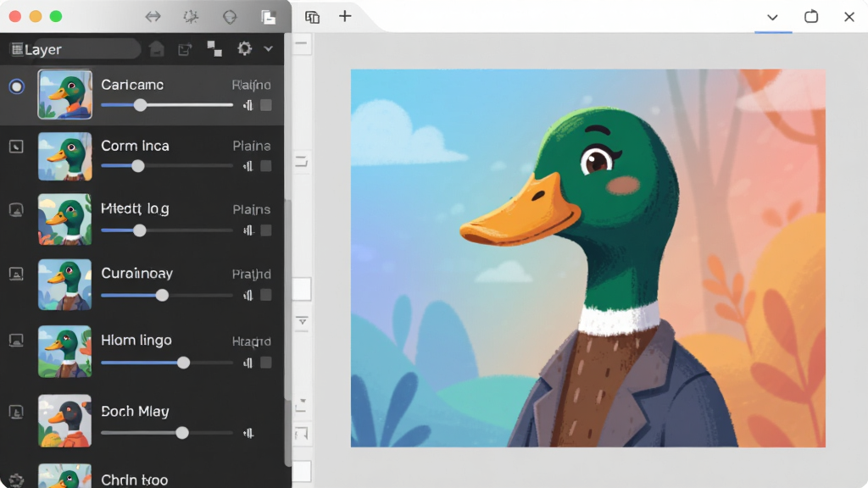Open the dropdown chevron in top right bar

coord(773,17)
